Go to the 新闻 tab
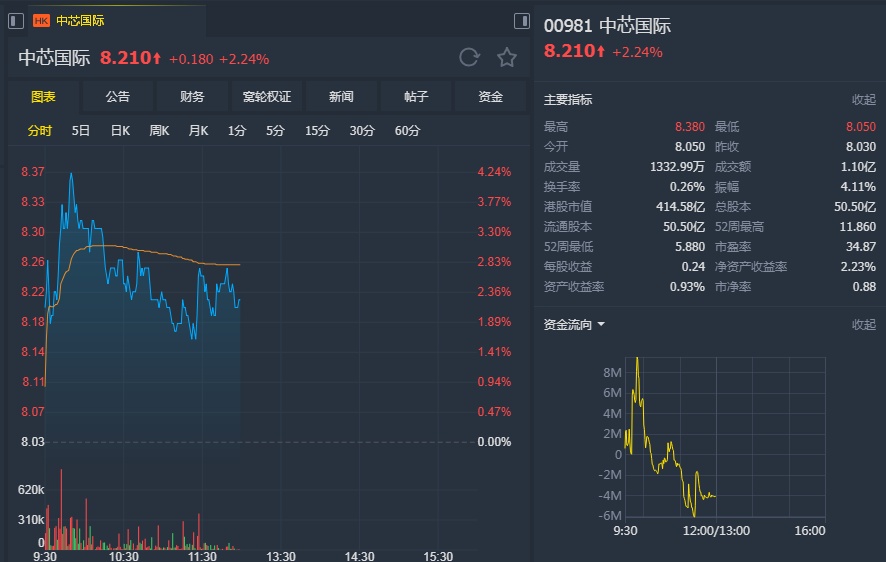Screen dimensions: 886x562 pyautogui.click(x=341, y=97)
